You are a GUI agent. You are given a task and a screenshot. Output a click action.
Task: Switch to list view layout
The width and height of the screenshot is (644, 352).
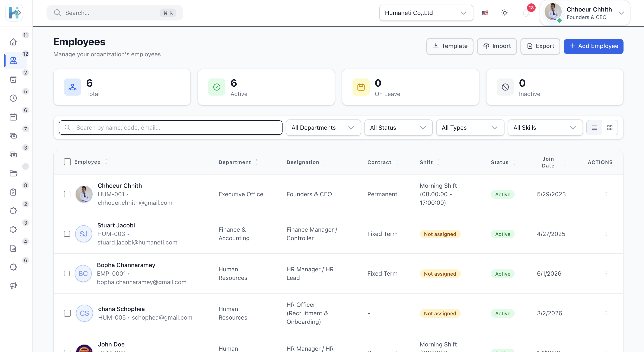[x=594, y=128]
